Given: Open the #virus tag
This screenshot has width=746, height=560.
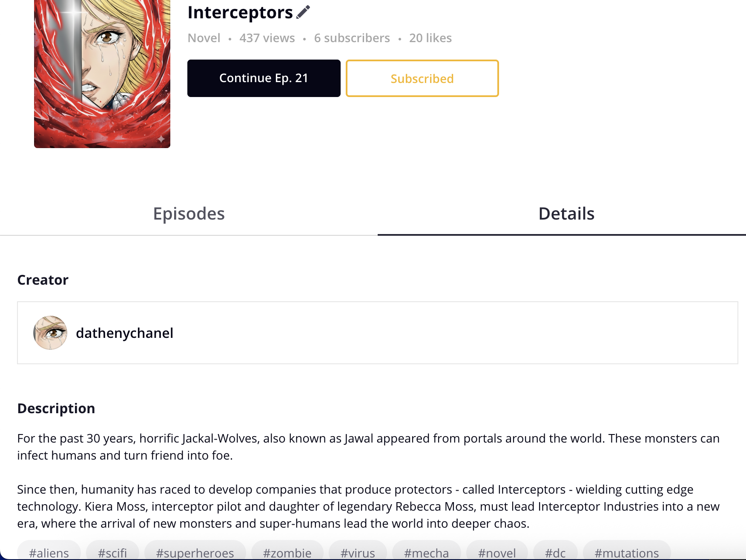Looking at the screenshot, I should (x=358, y=552).
